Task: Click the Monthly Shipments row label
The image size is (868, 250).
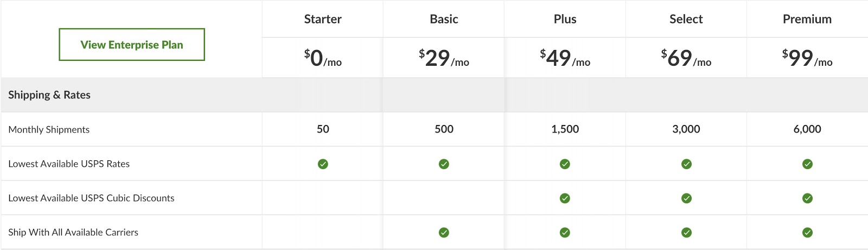Action: [x=49, y=129]
